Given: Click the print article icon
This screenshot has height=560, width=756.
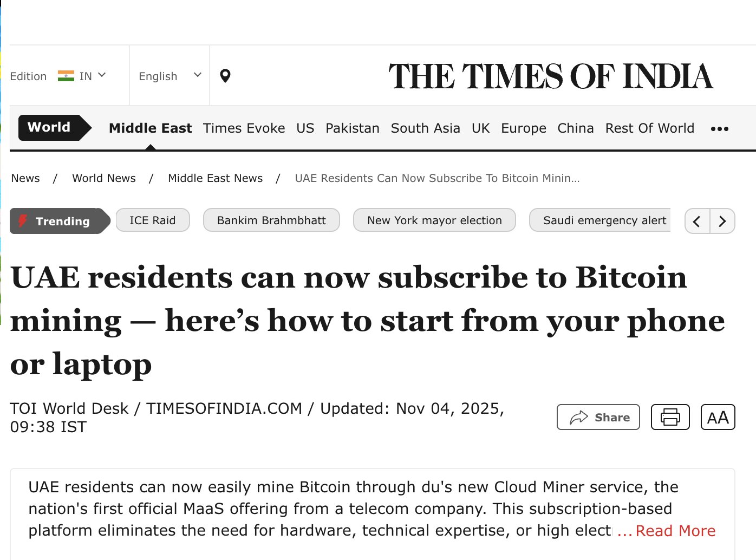Looking at the screenshot, I should (x=670, y=417).
